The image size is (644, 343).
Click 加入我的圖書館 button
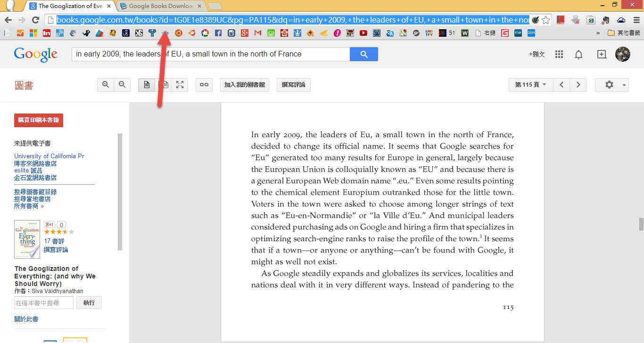(x=245, y=85)
